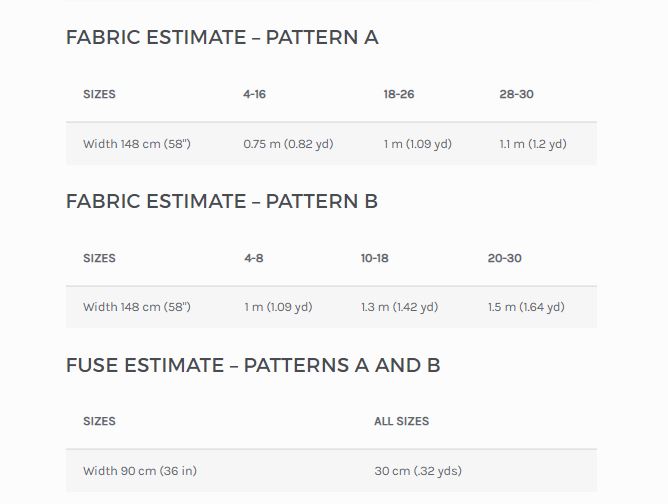Select the 1.1 m (1.2 yd) cell
The width and height of the screenshot is (668, 504).
[x=533, y=144]
